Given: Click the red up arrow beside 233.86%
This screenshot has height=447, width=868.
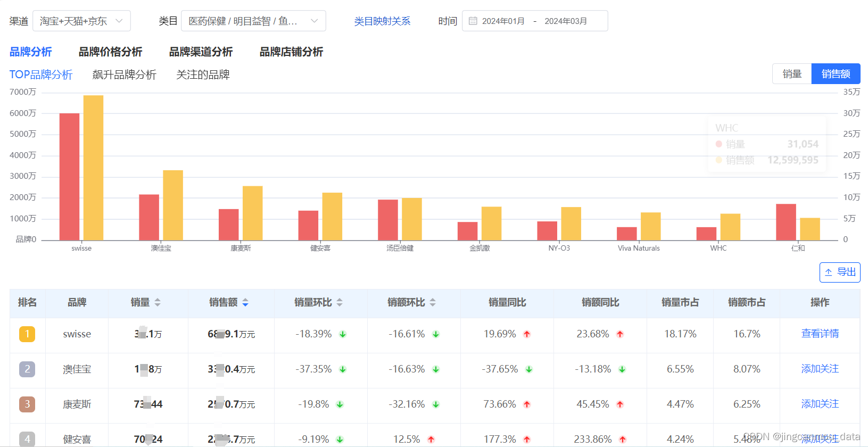Looking at the screenshot, I should 623,440.
